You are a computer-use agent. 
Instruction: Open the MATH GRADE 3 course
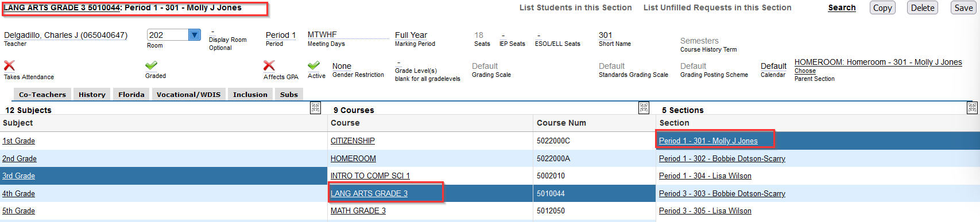358,211
